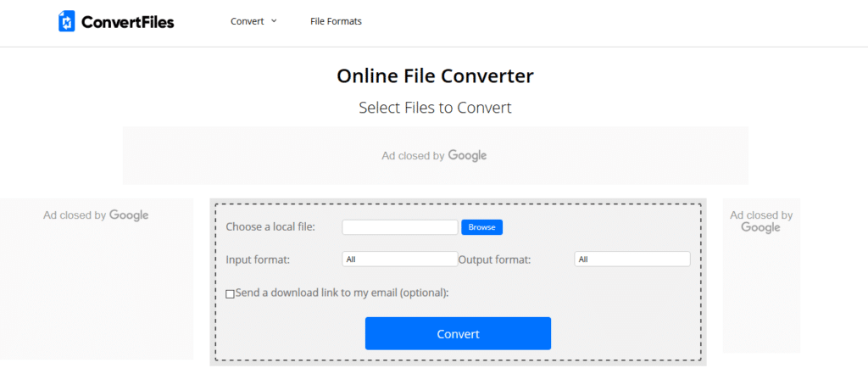Open the Input format dropdown
The height and width of the screenshot is (368, 868).
pyautogui.click(x=400, y=259)
